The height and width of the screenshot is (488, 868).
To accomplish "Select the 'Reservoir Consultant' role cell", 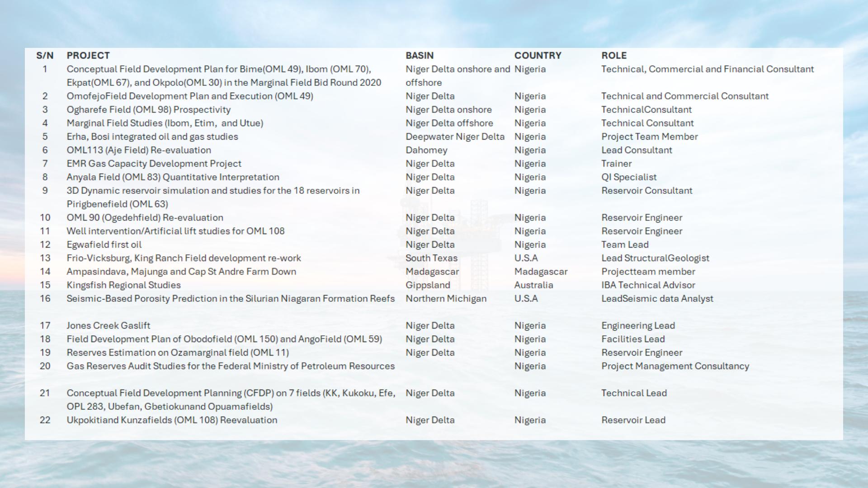I will [646, 191].
